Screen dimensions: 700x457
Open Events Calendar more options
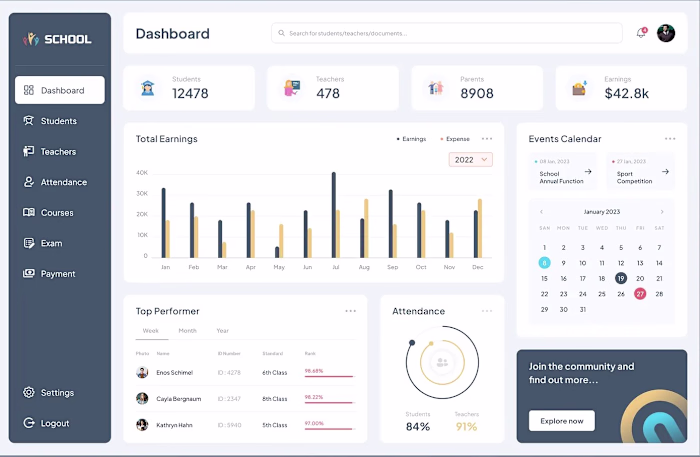coord(670,139)
